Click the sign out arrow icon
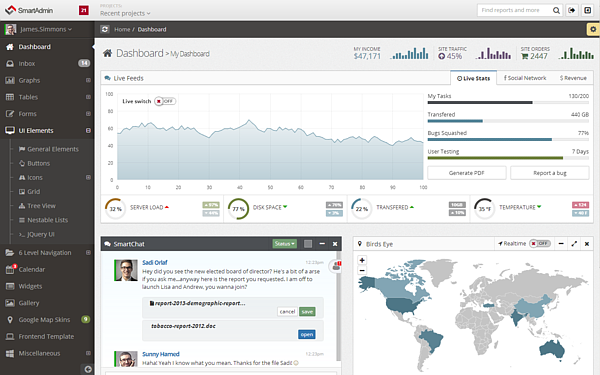This screenshot has height=375, width=600. pyautogui.click(x=572, y=10)
